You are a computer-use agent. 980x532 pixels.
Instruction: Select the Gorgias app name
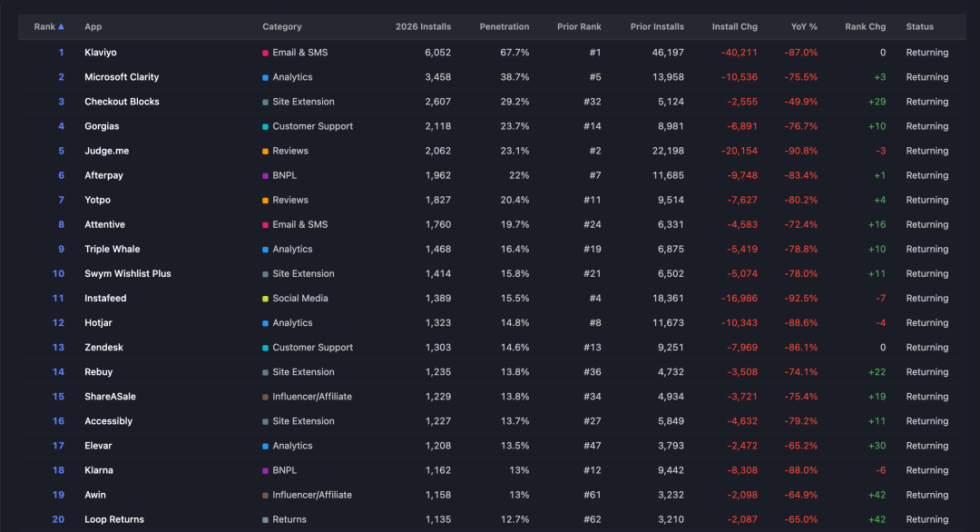point(102,126)
